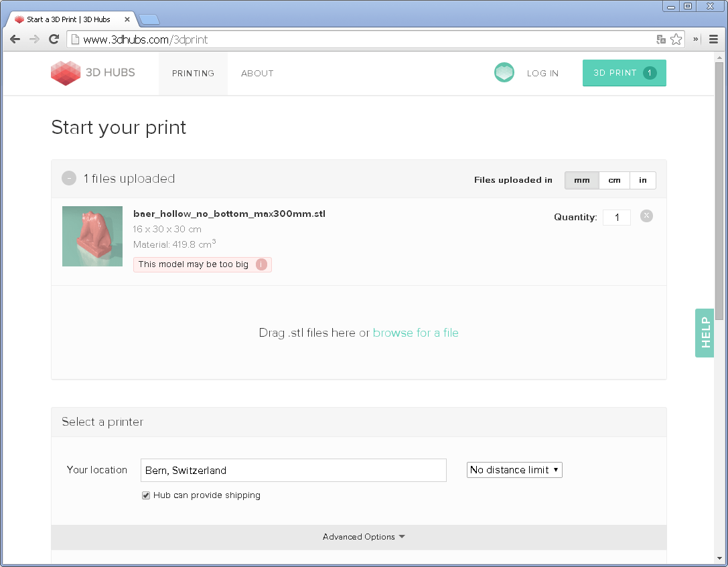This screenshot has height=567, width=728.
Task: Open the ABOUT menu item
Action: point(257,74)
